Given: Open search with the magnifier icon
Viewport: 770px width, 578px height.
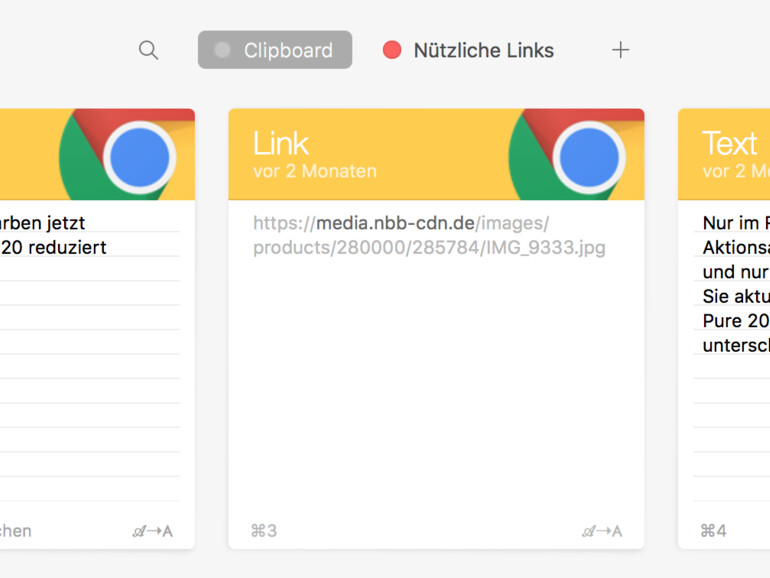Looking at the screenshot, I should [x=148, y=50].
